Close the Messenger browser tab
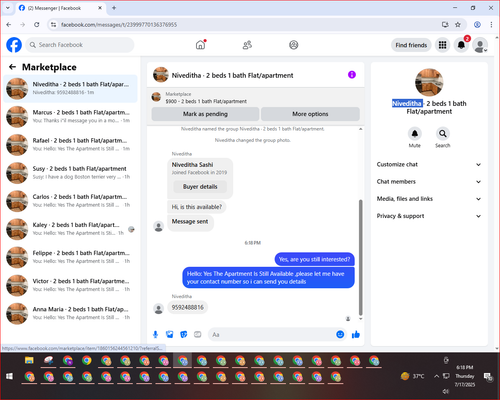Image resolution: width=500 pixels, height=400 pixels. coord(100,8)
